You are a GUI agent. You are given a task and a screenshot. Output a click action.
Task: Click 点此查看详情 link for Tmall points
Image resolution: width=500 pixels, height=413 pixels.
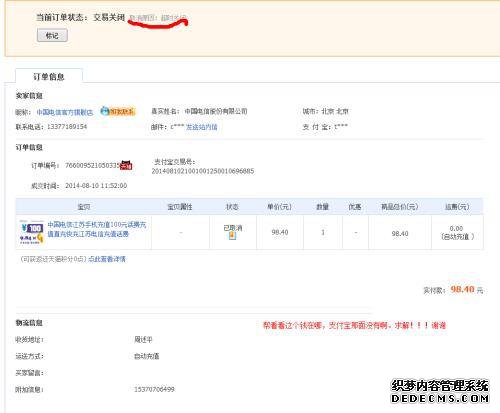pyautogui.click(x=107, y=259)
